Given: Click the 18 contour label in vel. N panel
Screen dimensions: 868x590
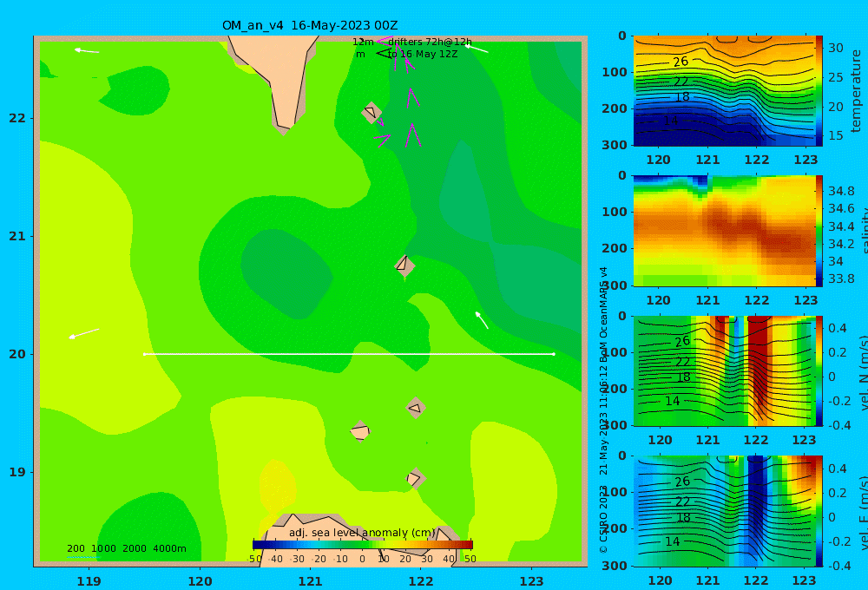Looking at the screenshot, I should tap(684, 377).
